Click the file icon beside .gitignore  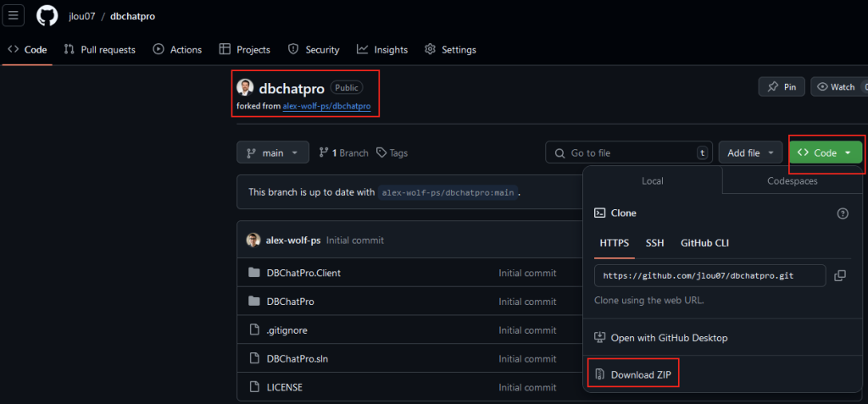point(254,330)
